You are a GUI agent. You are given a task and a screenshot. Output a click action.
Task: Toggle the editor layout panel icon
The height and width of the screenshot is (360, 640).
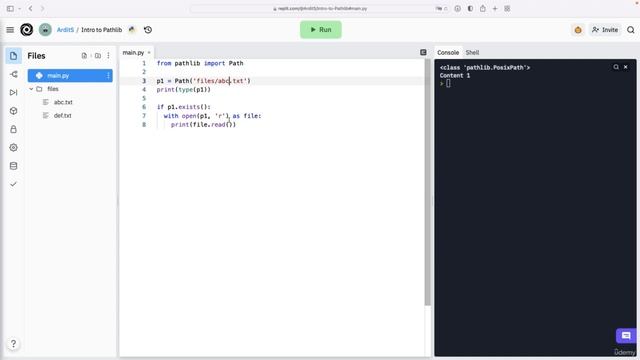tap(423, 52)
